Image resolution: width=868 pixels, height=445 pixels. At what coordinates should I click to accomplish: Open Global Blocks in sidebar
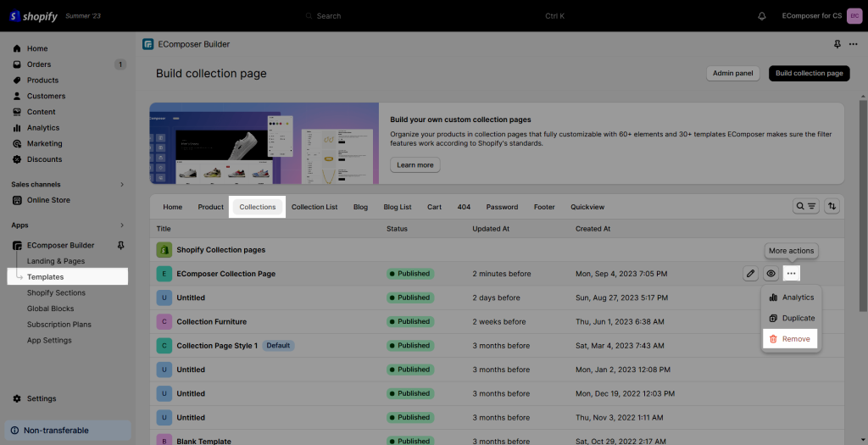(50, 309)
